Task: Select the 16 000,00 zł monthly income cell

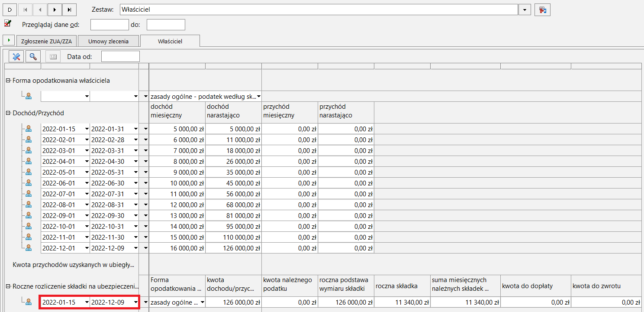Action: click(x=177, y=248)
